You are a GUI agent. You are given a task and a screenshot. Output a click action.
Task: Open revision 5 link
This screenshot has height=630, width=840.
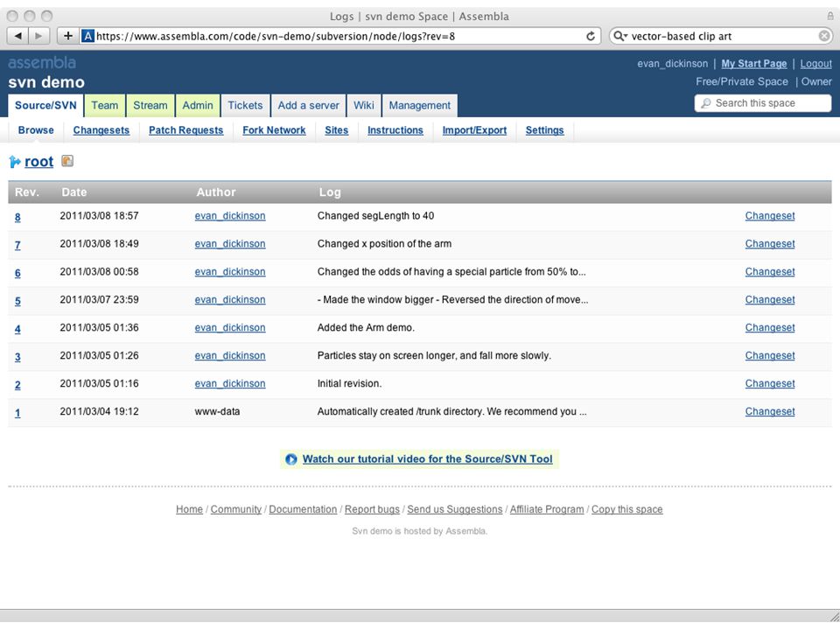point(17,300)
